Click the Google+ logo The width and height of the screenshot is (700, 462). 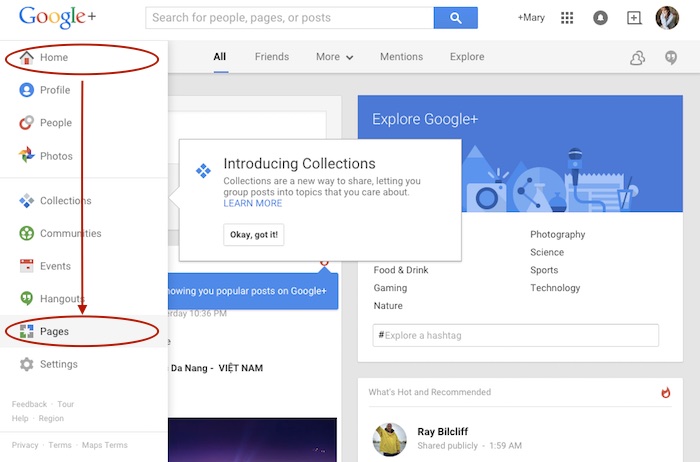point(57,17)
